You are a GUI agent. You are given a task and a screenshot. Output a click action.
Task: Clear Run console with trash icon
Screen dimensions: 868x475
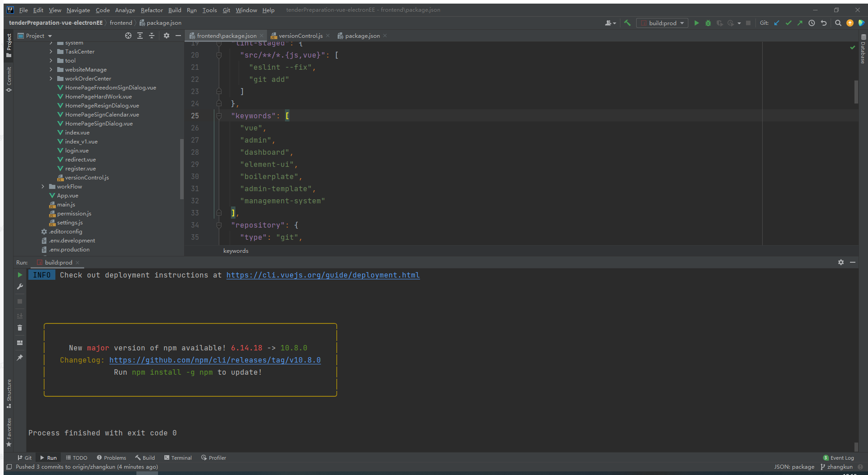[x=20, y=328]
